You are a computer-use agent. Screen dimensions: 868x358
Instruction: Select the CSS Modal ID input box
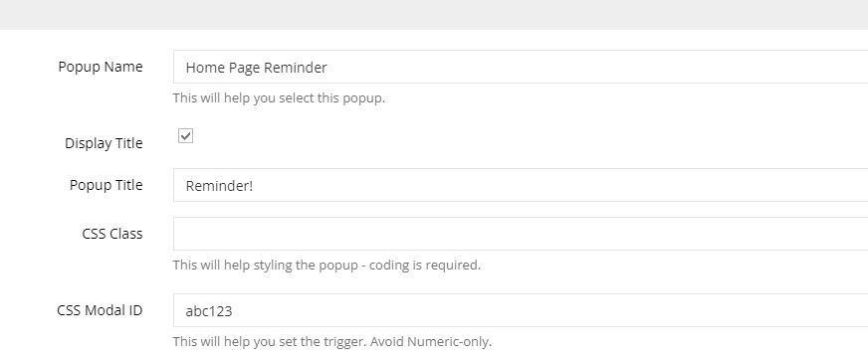(x=521, y=310)
